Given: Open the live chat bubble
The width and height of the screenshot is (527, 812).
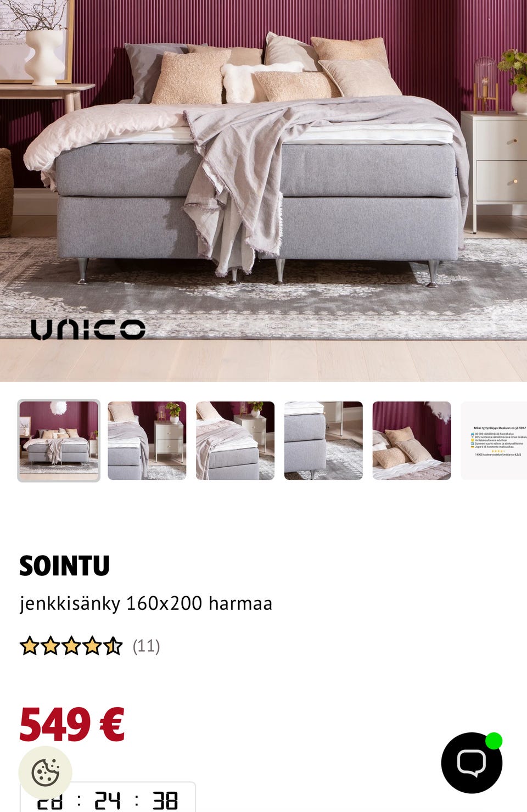Looking at the screenshot, I should click(472, 763).
